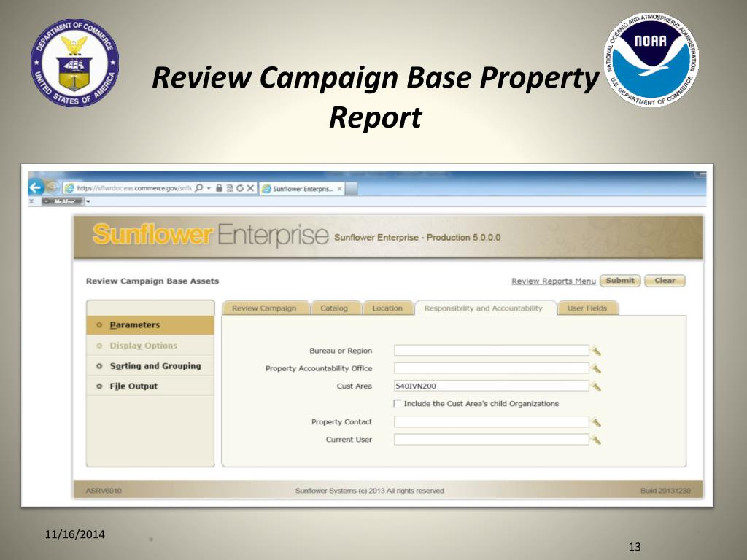Click the Cust Area field containing 540IVN200
747x560 pixels.
[x=491, y=386]
